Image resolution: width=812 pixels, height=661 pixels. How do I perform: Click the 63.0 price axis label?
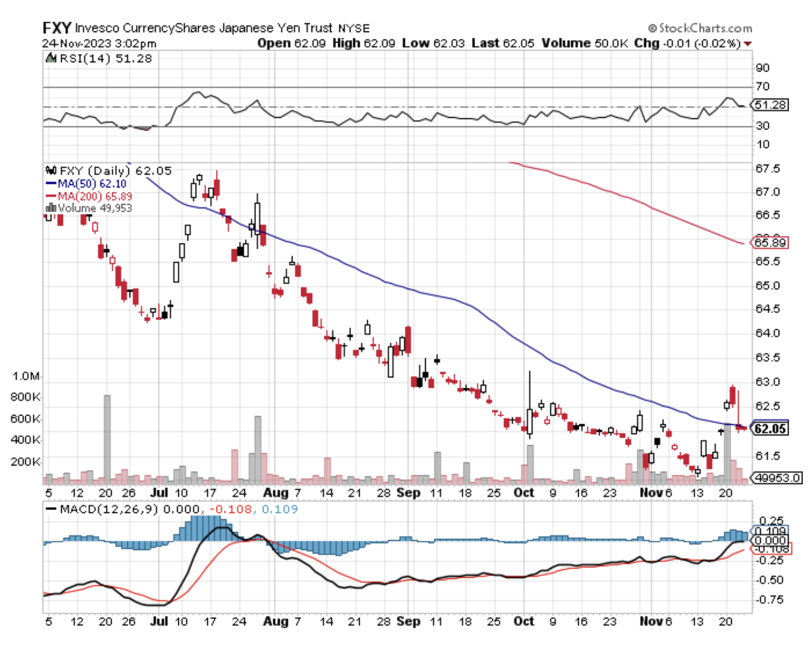[768, 382]
